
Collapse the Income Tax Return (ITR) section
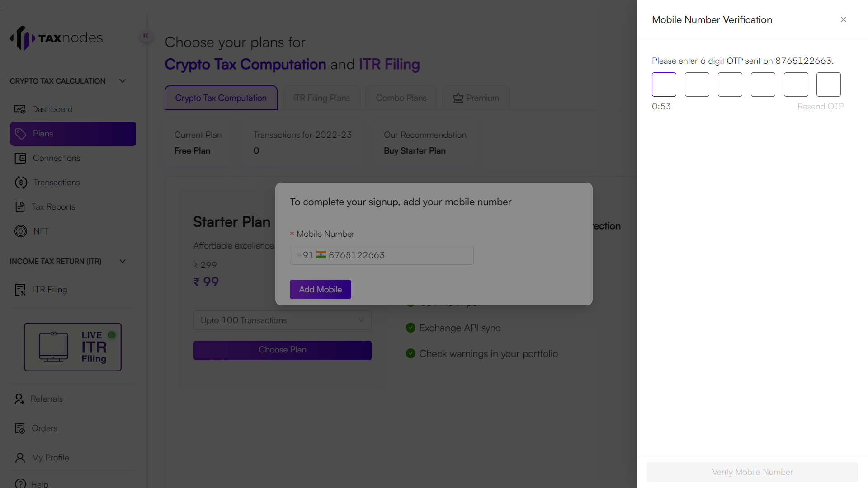coord(123,261)
